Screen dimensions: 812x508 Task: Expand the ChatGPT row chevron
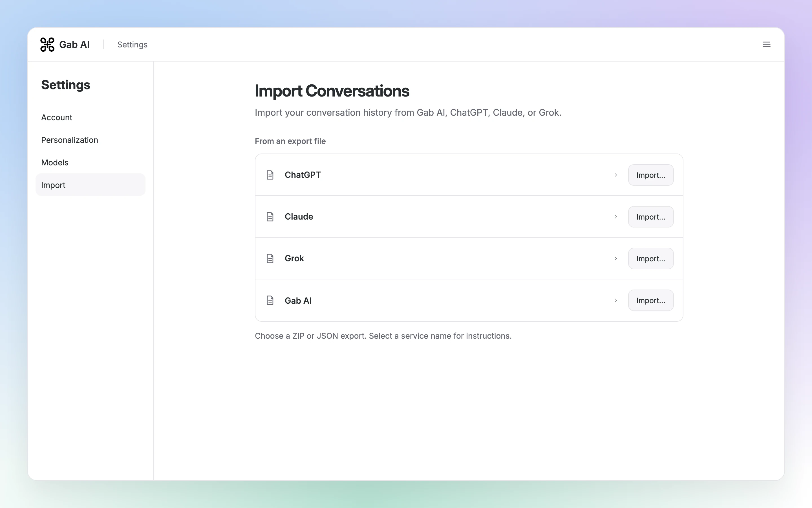(616, 175)
